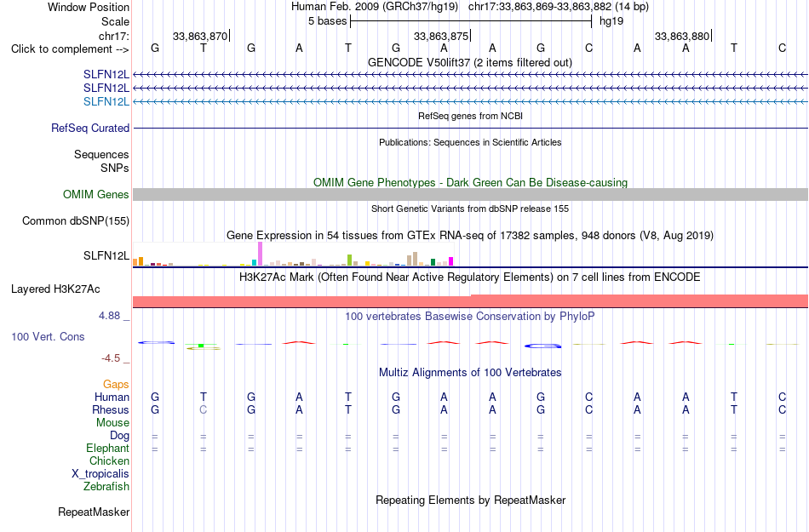Click the Publications Sequences track title

[x=470, y=142]
